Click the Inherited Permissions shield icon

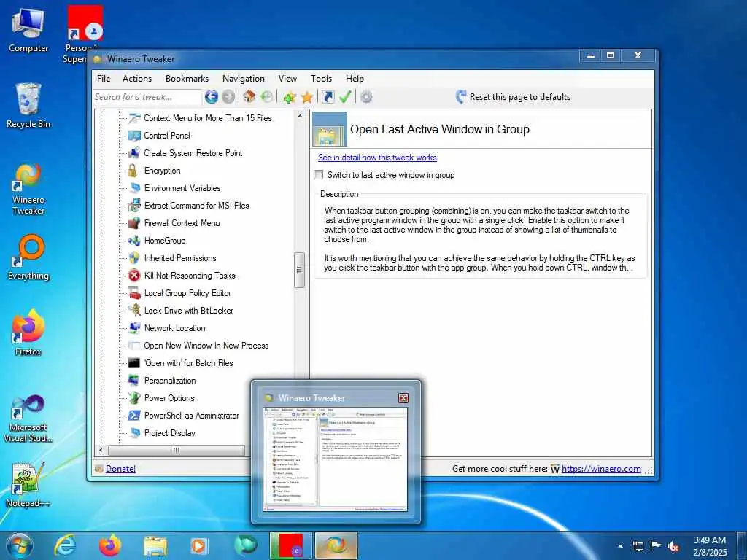pos(134,257)
